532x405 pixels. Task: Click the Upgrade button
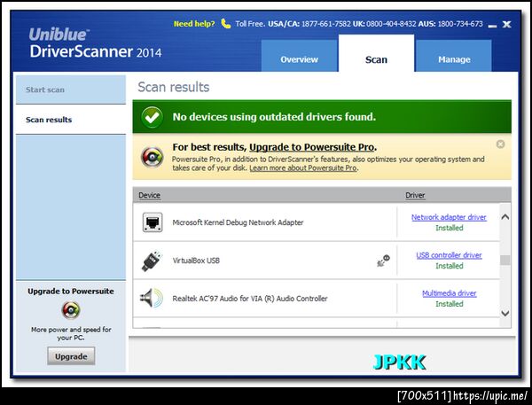(71, 356)
